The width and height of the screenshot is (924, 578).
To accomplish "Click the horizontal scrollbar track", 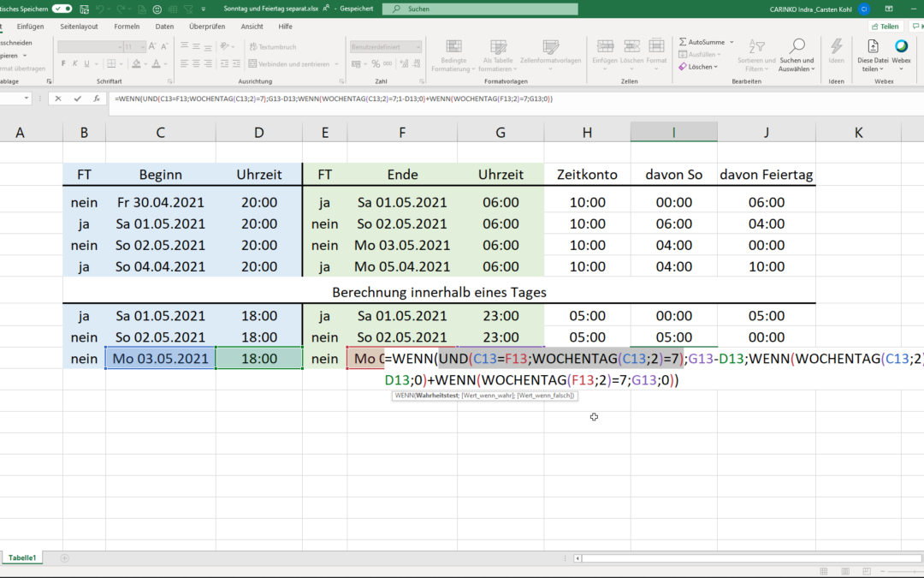I will coord(727,557).
